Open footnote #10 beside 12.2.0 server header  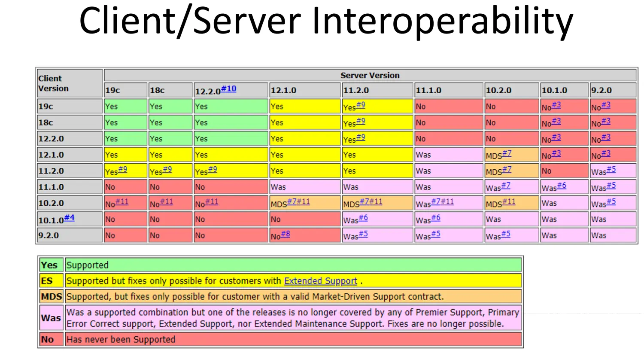pos(228,88)
